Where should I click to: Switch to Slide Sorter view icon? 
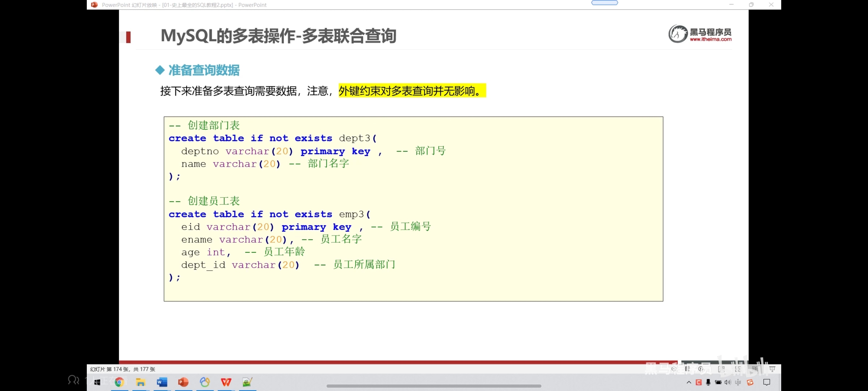pyautogui.click(x=738, y=369)
